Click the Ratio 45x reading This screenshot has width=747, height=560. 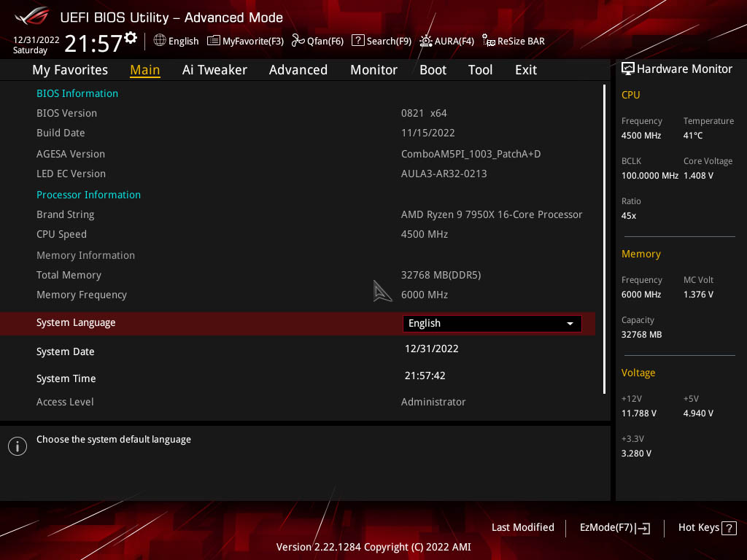(x=628, y=216)
